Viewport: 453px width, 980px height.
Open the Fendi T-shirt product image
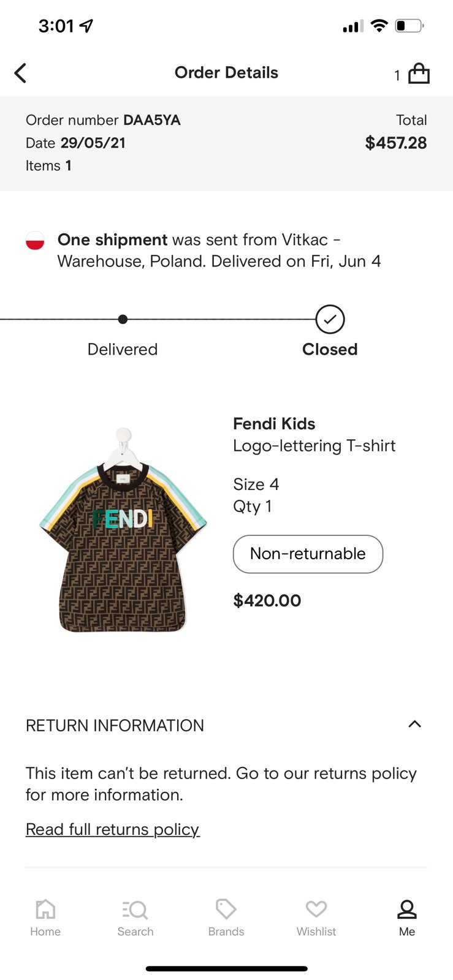click(x=123, y=530)
